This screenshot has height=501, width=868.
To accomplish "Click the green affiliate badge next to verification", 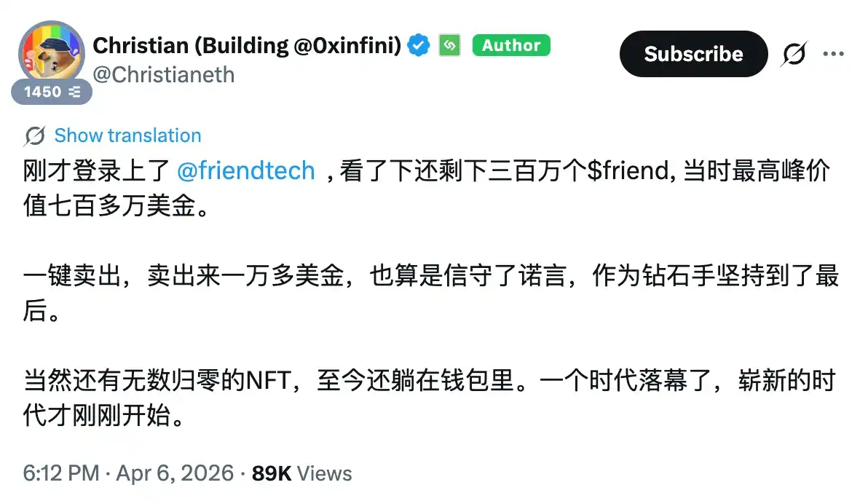I will pos(449,44).
